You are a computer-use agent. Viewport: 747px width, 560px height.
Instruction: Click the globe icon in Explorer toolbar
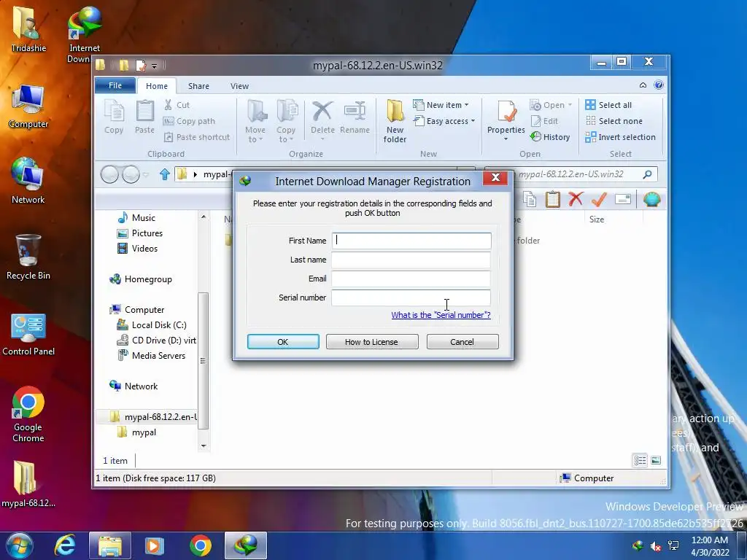pyautogui.click(x=651, y=199)
